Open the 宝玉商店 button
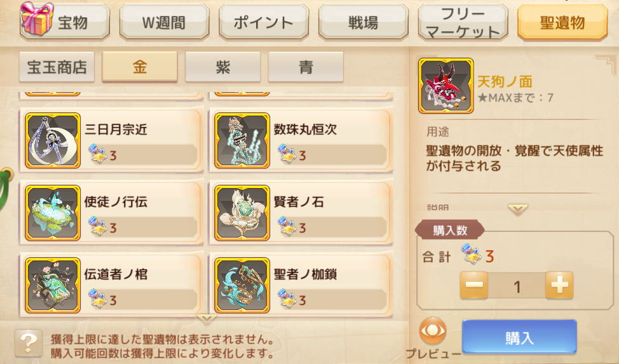The width and height of the screenshot is (619, 364). pos(57,67)
